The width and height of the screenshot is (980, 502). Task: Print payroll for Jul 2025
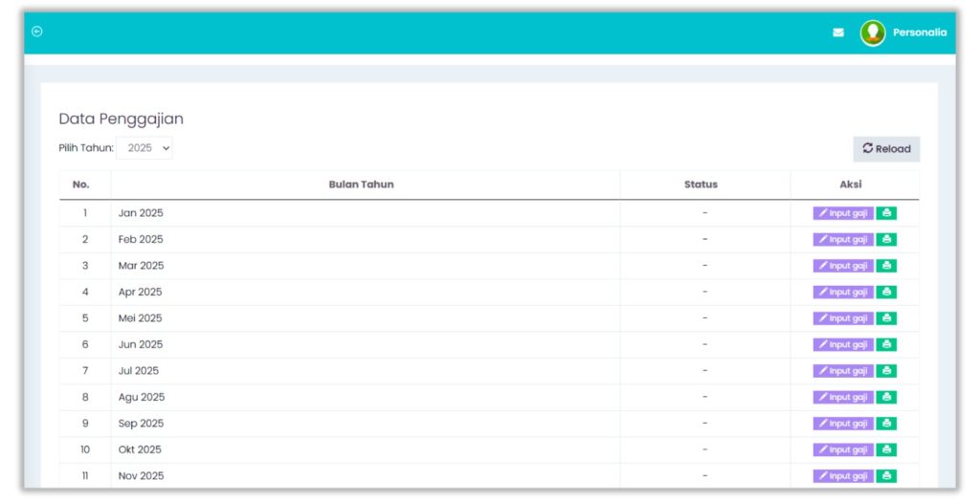[886, 371]
